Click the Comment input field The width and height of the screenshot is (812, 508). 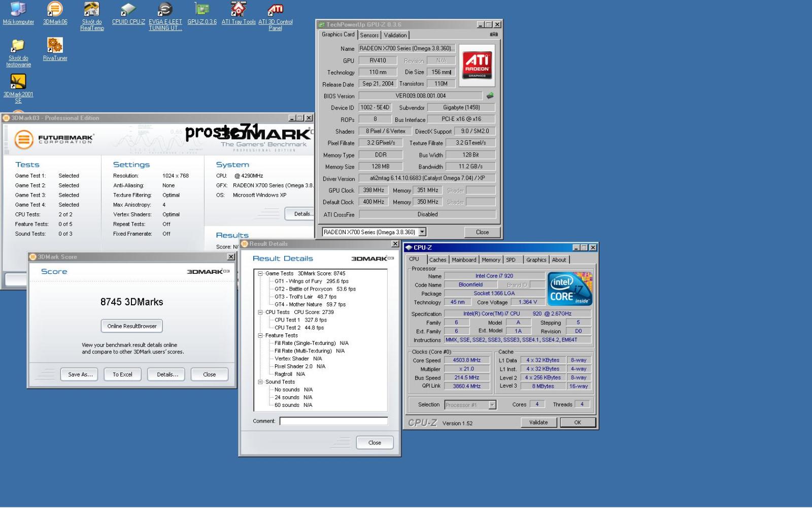click(x=333, y=421)
